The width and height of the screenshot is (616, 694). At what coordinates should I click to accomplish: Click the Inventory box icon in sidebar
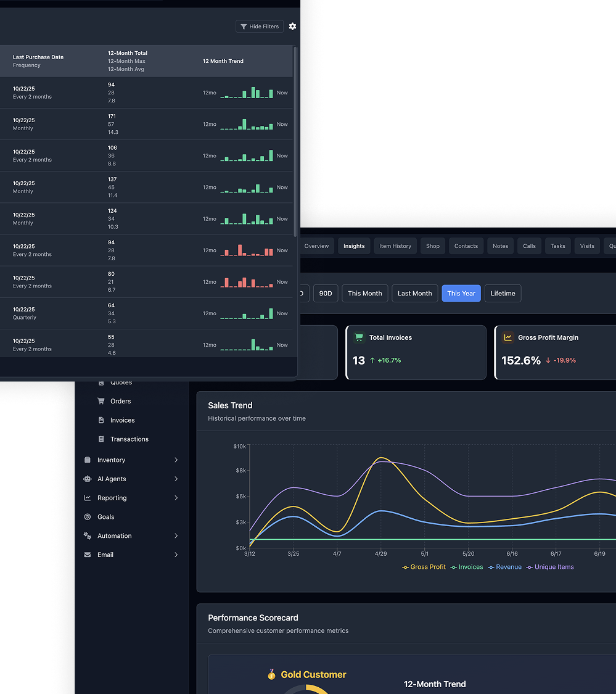point(88,460)
